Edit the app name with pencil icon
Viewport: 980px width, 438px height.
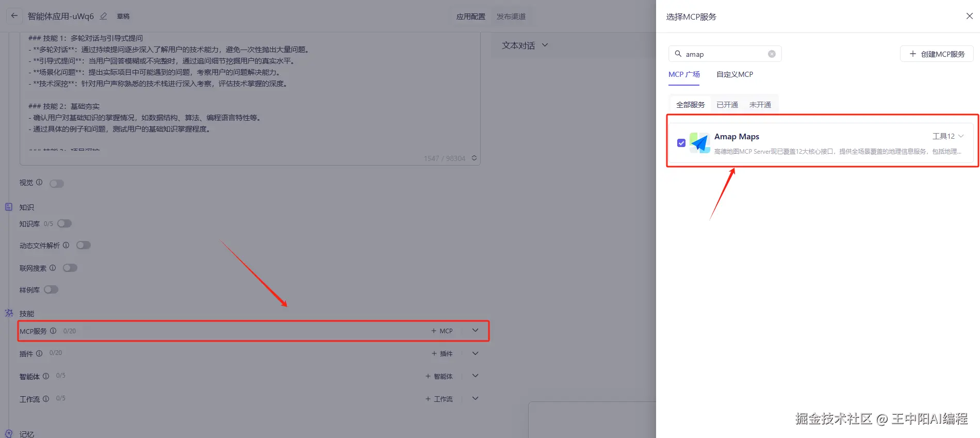(103, 17)
